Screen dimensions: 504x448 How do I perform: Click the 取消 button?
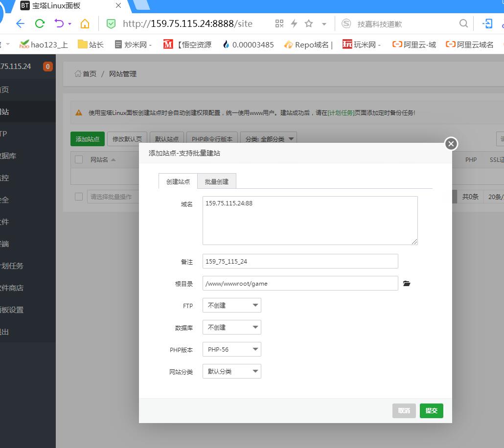coord(404,411)
